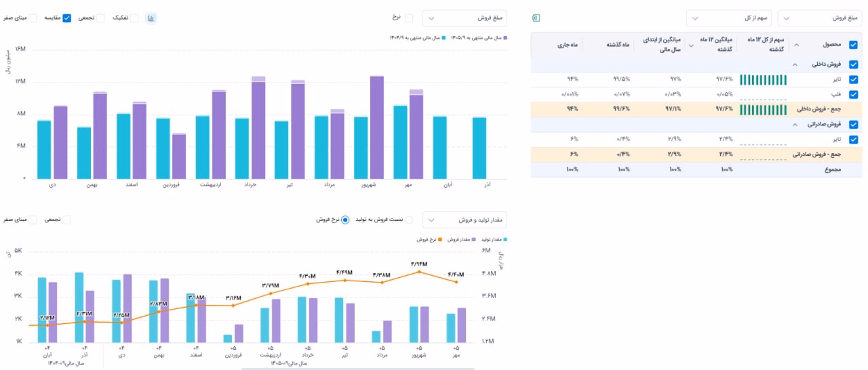Uncheck the مقایسه checkbox
This screenshot has height=370, width=868.
[67, 18]
